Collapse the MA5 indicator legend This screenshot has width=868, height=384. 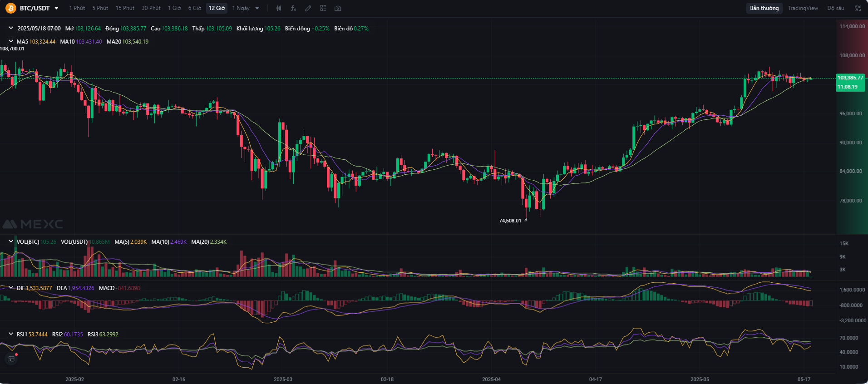[11, 41]
